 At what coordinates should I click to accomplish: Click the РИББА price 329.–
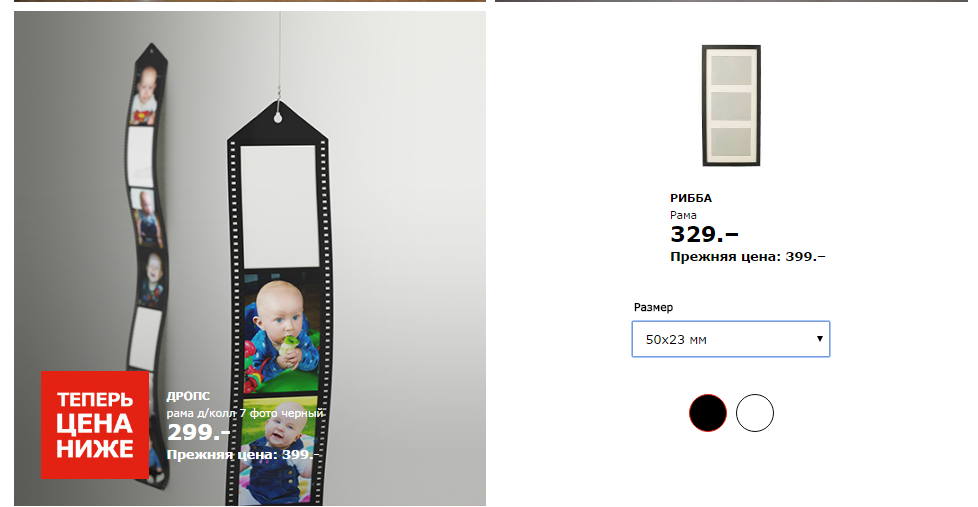pos(704,235)
